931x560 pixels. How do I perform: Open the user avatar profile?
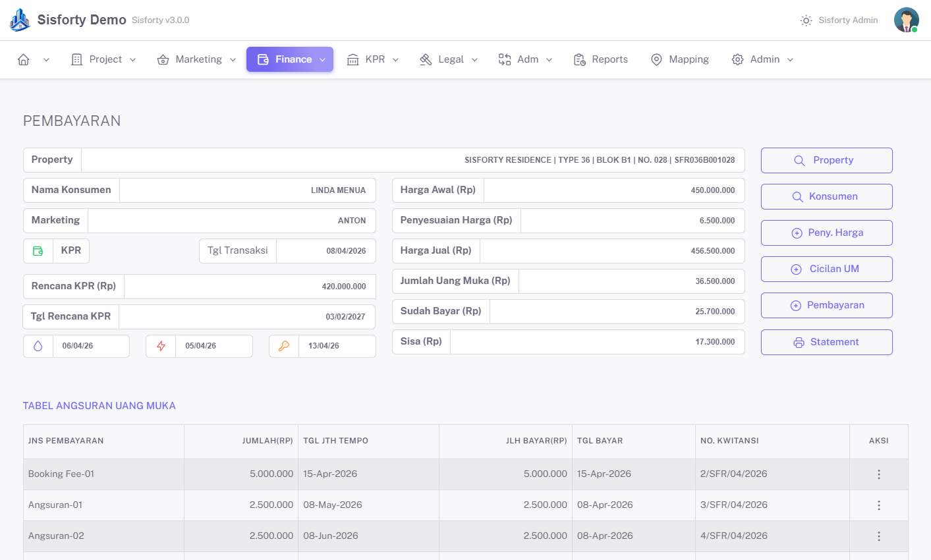pos(907,20)
